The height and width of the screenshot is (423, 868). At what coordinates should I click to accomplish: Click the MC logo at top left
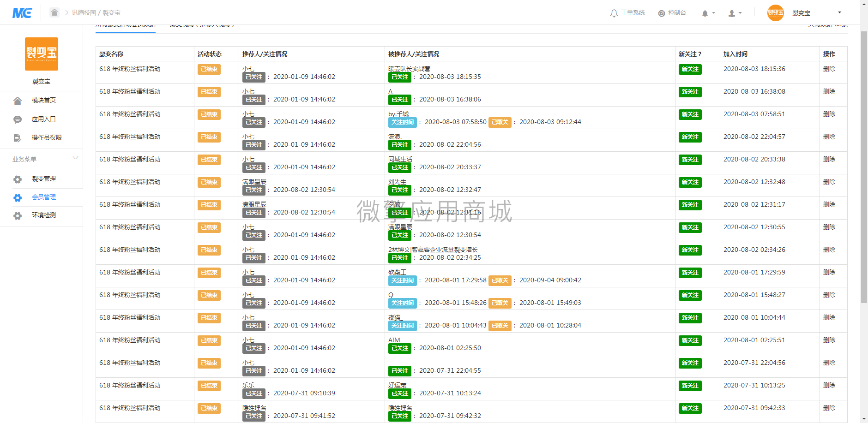click(x=22, y=12)
